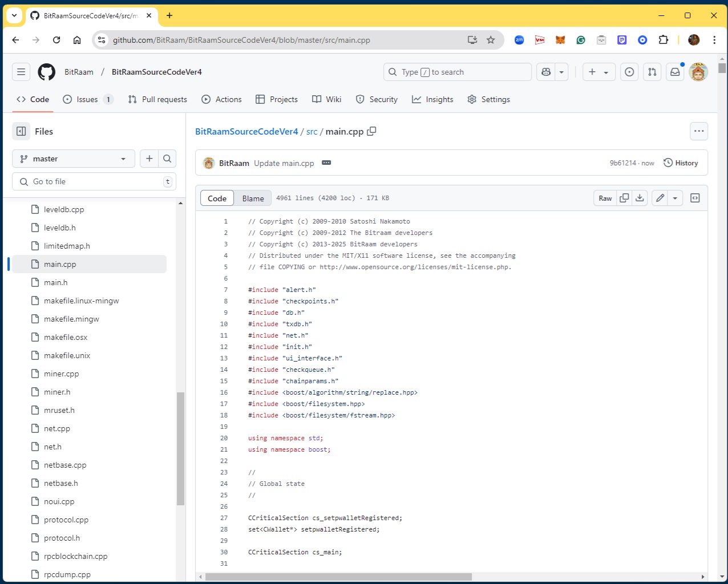Focus the GitHub search box
The width and height of the screenshot is (728, 584).
458,72
